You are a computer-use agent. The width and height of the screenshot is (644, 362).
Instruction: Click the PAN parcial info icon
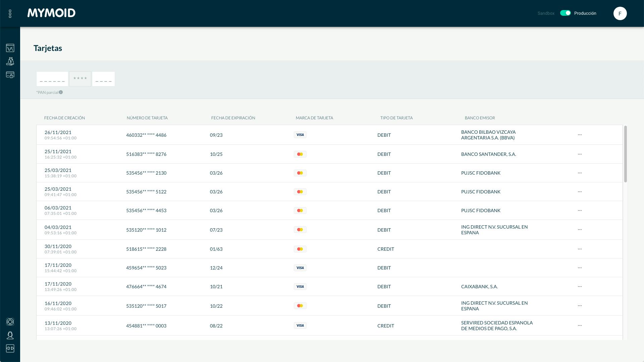pos(61,92)
